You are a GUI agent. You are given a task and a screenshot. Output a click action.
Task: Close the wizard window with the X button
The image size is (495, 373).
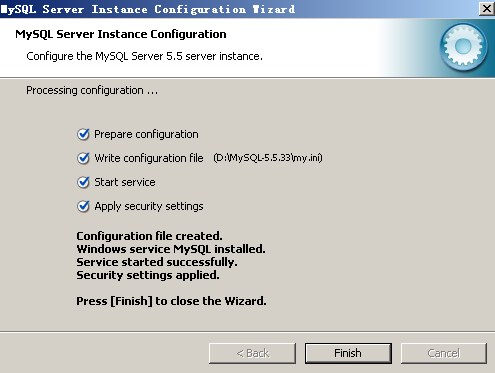pos(487,9)
